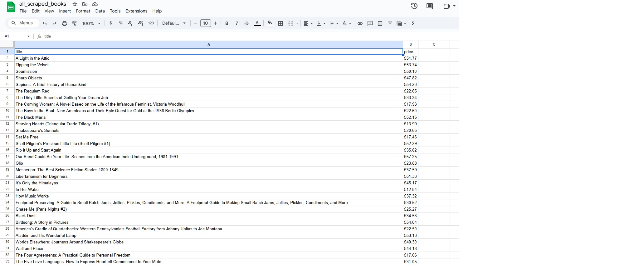
Task: Expand the merge cells type arrow
Action: 297,23
